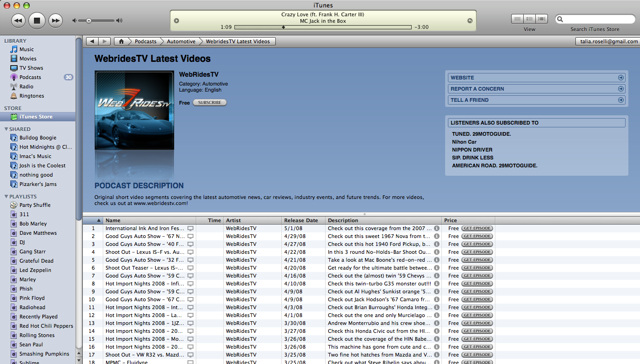Click the right circular arrow in the song display
The image size is (640, 364).
point(470,20)
